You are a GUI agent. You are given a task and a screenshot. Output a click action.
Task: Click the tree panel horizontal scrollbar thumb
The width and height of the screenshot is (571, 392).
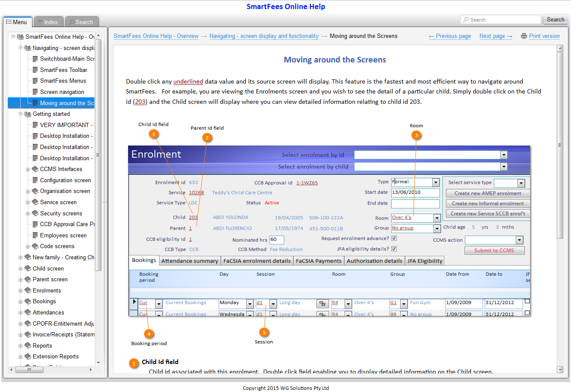[29, 370]
